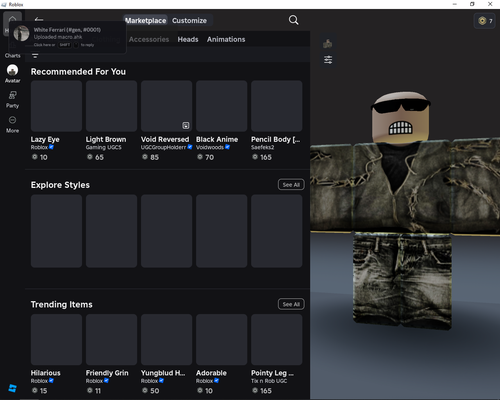The height and width of the screenshot is (400, 500).
Task: Open the Heads category tab
Action: [188, 39]
